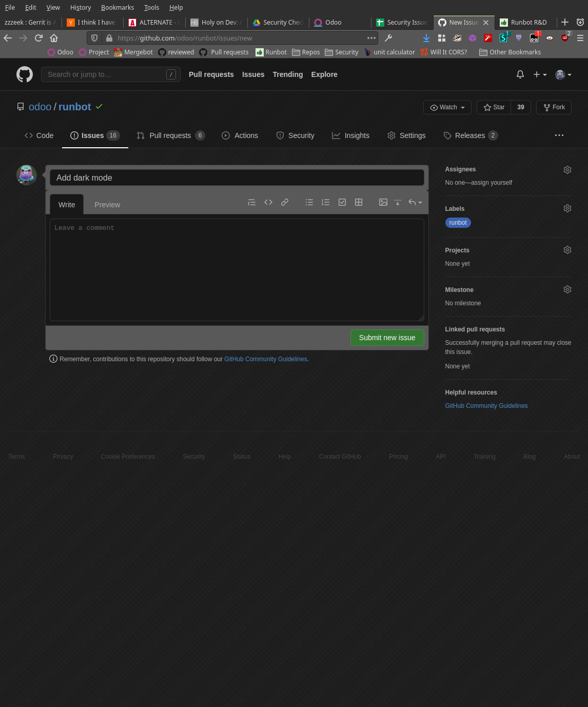Screen dimensions: 588x707
Task: Star the runbot repository
Action: pyautogui.click(x=494, y=107)
